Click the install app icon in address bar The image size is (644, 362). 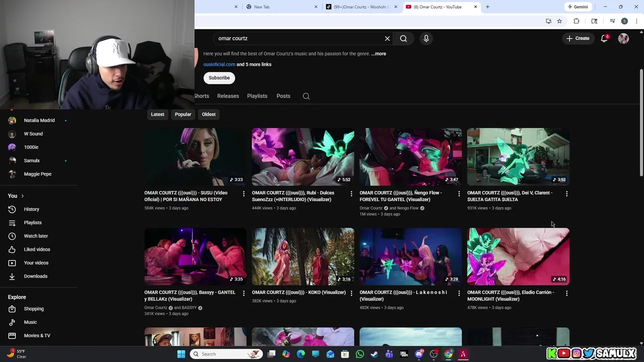click(x=548, y=21)
